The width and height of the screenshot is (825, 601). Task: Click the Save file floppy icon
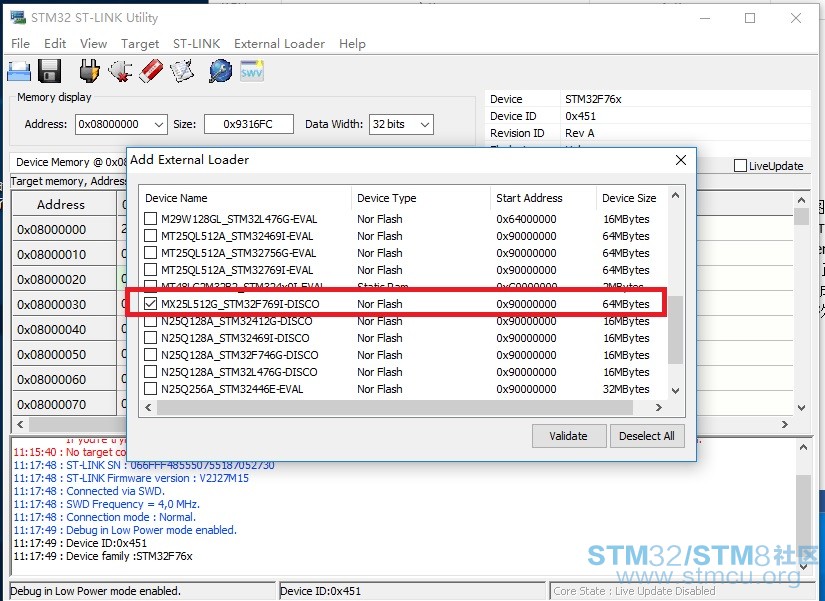[x=49, y=71]
